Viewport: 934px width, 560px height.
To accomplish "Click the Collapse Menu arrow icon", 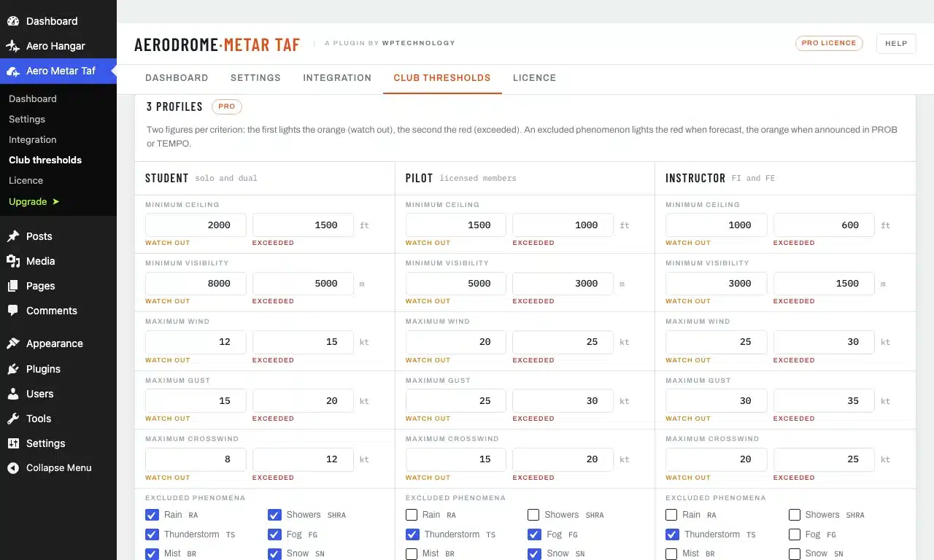I will coord(13,468).
